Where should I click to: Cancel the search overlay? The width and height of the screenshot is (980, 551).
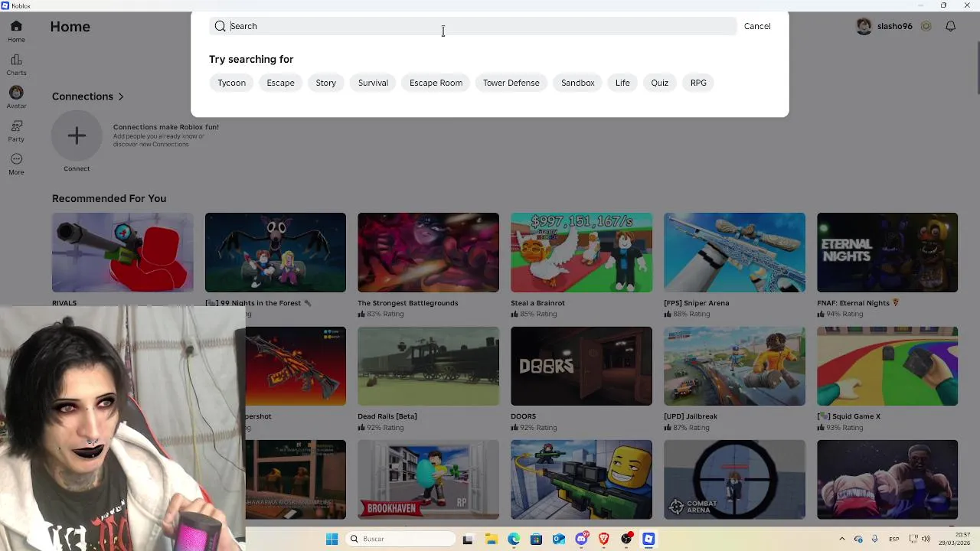click(757, 26)
